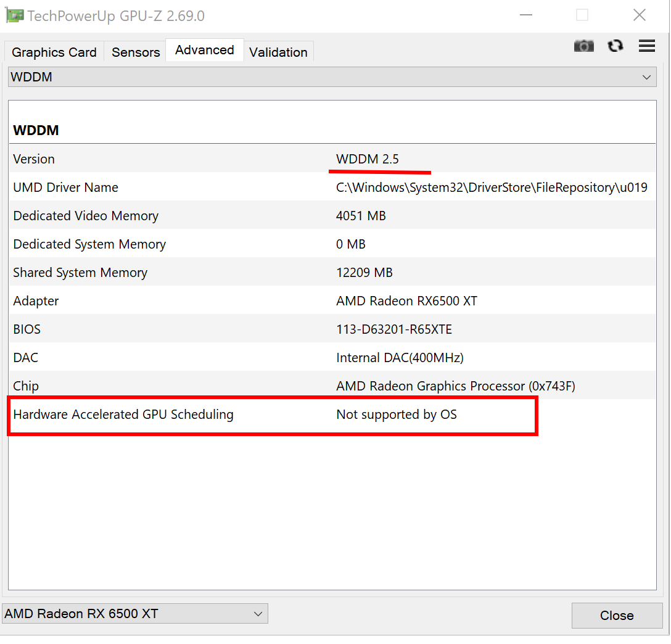The height and width of the screenshot is (644, 671).
Task: Select the 0 MB value
Action: point(350,244)
